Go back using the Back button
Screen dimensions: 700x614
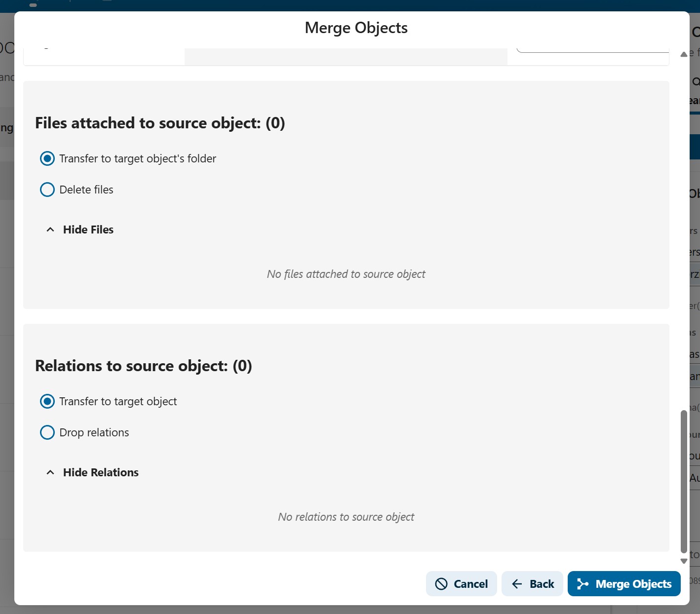tap(532, 584)
